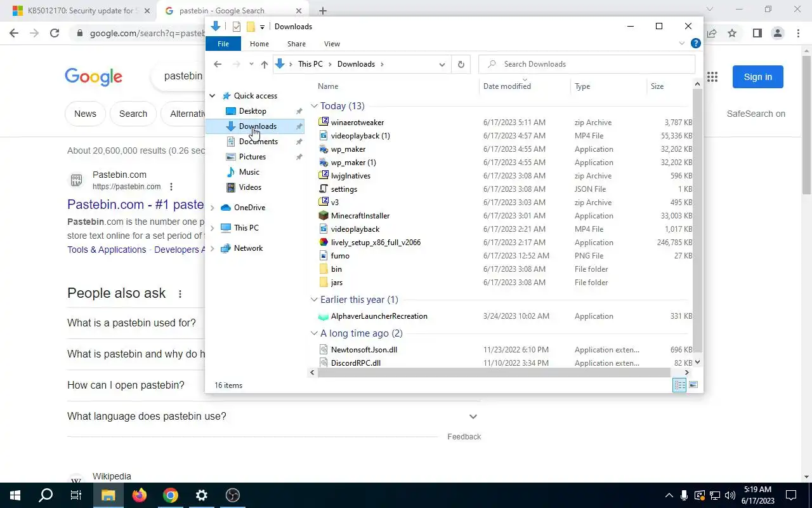Click the Google Sign in button
The height and width of the screenshot is (508, 812).
pos(758,77)
